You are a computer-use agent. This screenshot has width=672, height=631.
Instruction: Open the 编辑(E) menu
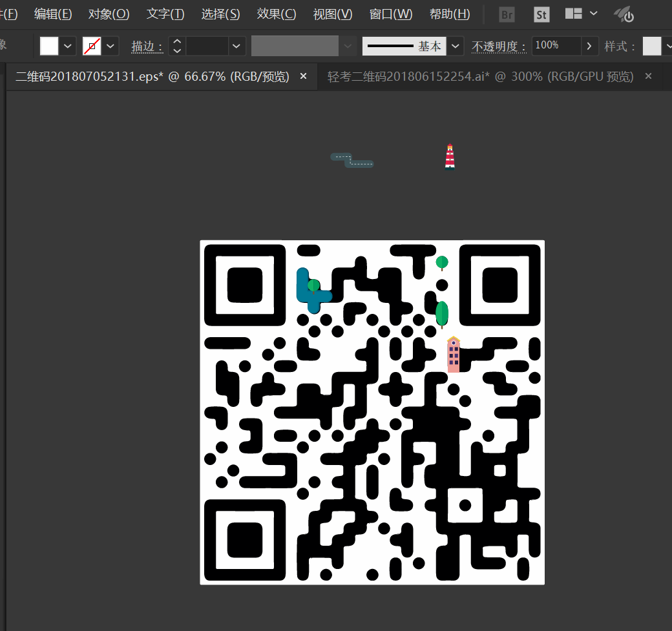point(53,14)
